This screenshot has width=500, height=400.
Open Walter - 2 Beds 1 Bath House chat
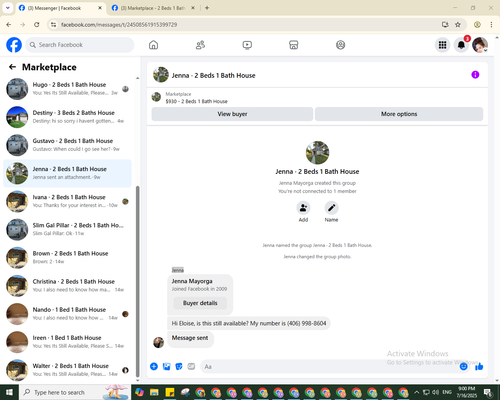(68, 370)
